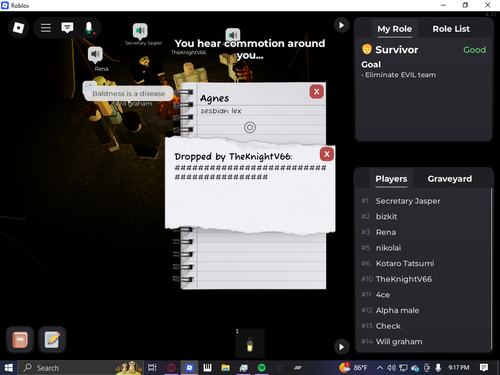Switch to the Role List tab
This screenshot has width=500, height=375.
pos(451,29)
